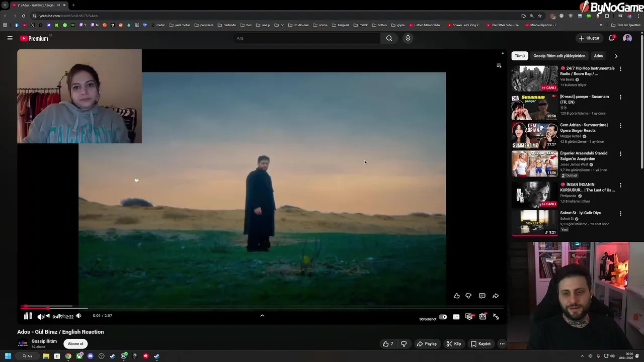
Task: Open Cem Adrian Summertime thumbnail
Action: point(534,136)
